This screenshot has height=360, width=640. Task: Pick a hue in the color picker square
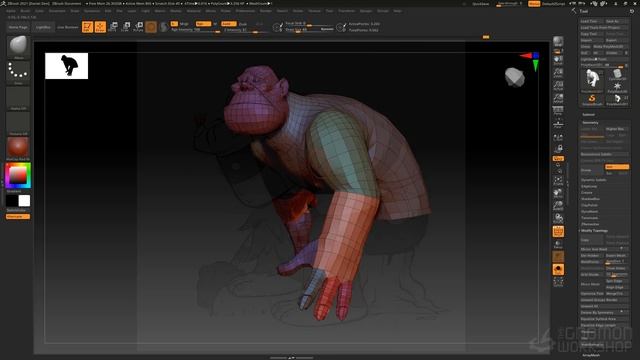coord(18,176)
